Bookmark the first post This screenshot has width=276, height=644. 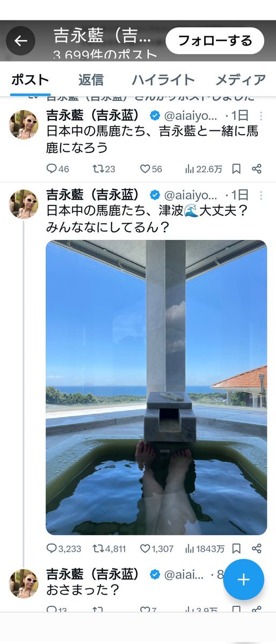[x=236, y=169]
